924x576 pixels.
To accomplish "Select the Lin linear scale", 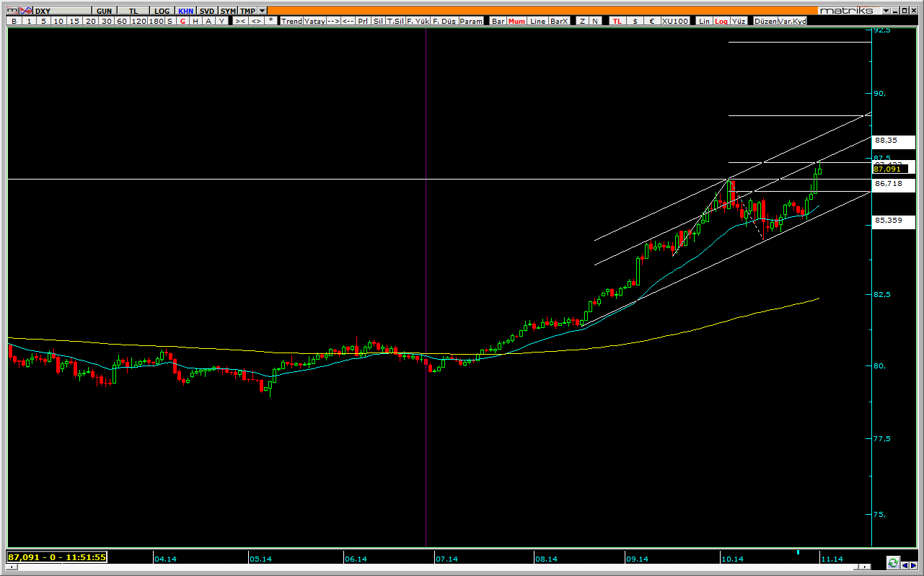I will [x=704, y=21].
